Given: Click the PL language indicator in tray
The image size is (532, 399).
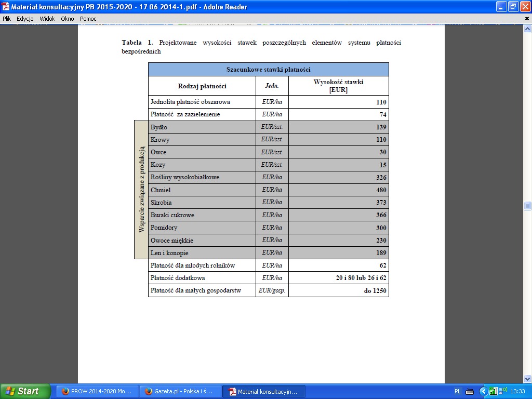Looking at the screenshot, I should (x=457, y=391).
